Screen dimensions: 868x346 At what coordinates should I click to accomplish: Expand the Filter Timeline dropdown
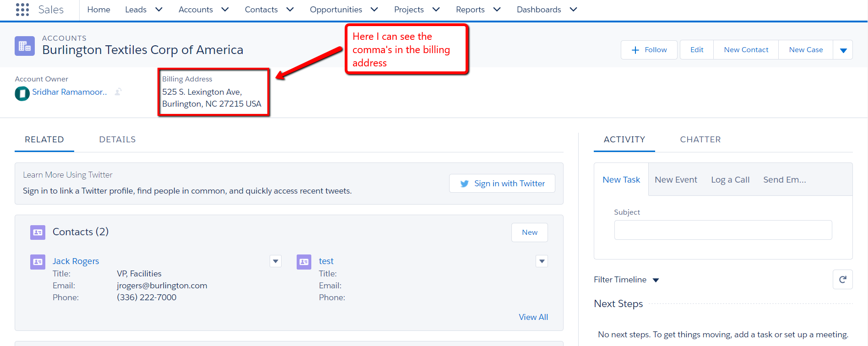656,280
